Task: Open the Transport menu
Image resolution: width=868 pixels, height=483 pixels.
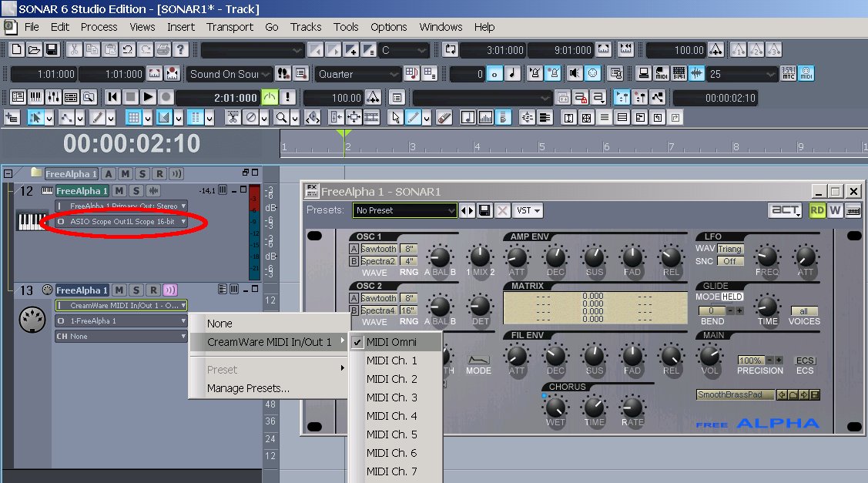Action: (x=230, y=27)
